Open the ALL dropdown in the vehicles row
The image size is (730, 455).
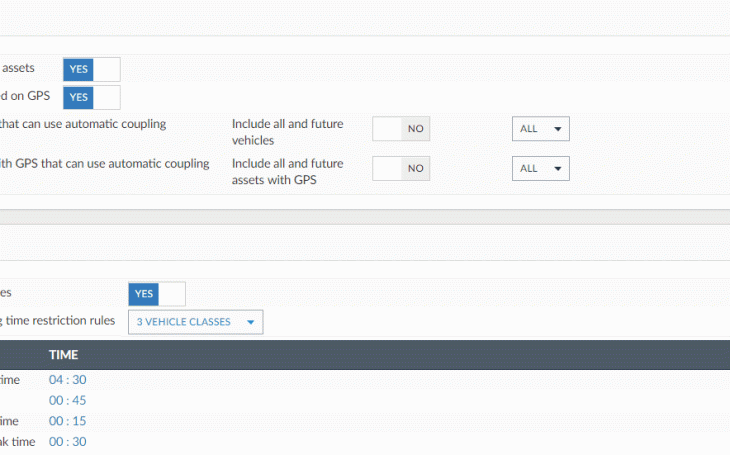pyautogui.click(x=540, y=129)
